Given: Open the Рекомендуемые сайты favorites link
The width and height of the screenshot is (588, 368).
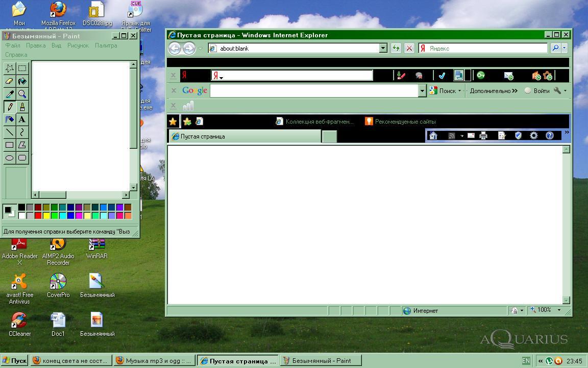Looking at the screenshot, I should pos(400,121).
